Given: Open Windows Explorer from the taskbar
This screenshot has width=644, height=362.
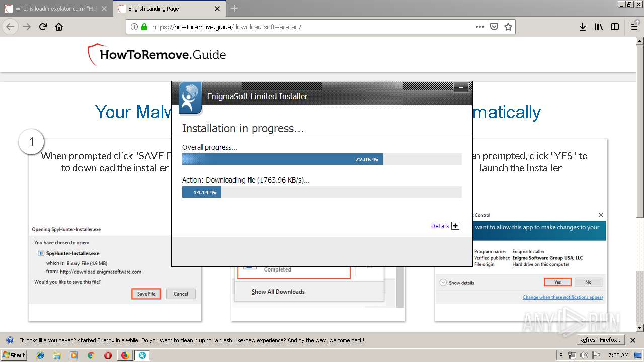Looking at the screenshot, I should coord(57,355).
